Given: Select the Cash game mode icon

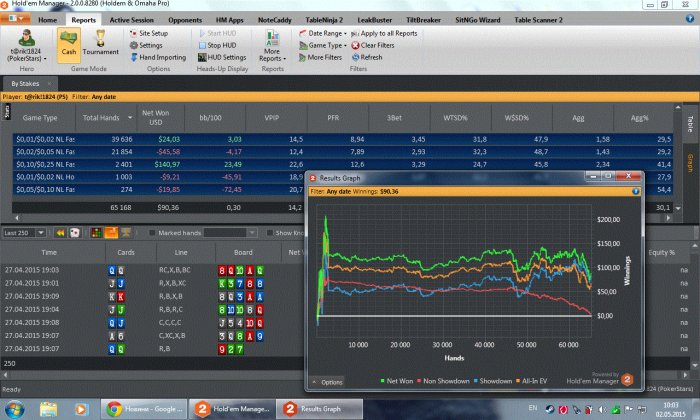Looking at the screenshot, I should coord(69,44).
